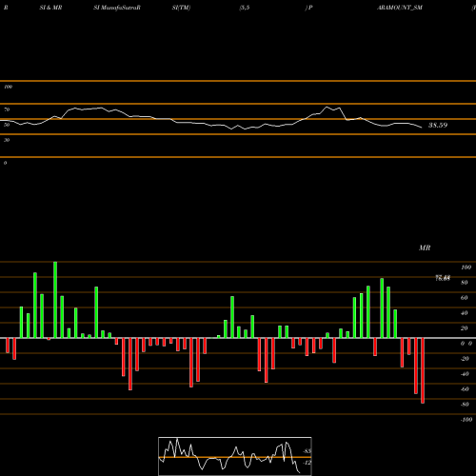Click the MR axis label -80
Image resolution: width=476 pixels, height=476 pixels.
pyautogui.click(x=465, y=405)
